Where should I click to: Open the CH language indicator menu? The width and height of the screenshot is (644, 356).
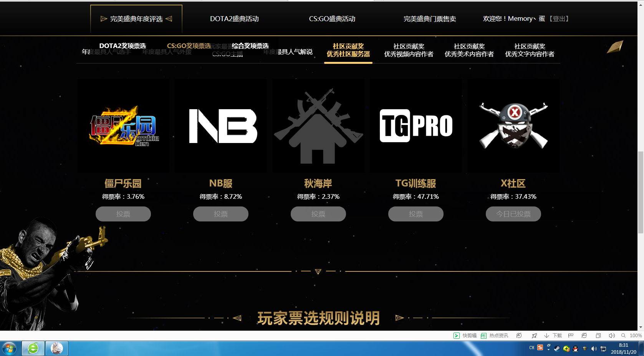point(532,348)
